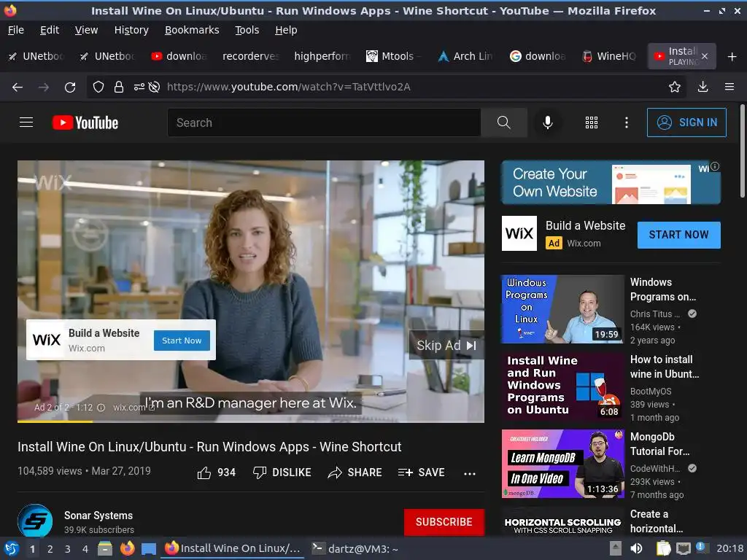
Task: Open Install Wine on Ubuntu thumbnail
Action: [562, 386]
